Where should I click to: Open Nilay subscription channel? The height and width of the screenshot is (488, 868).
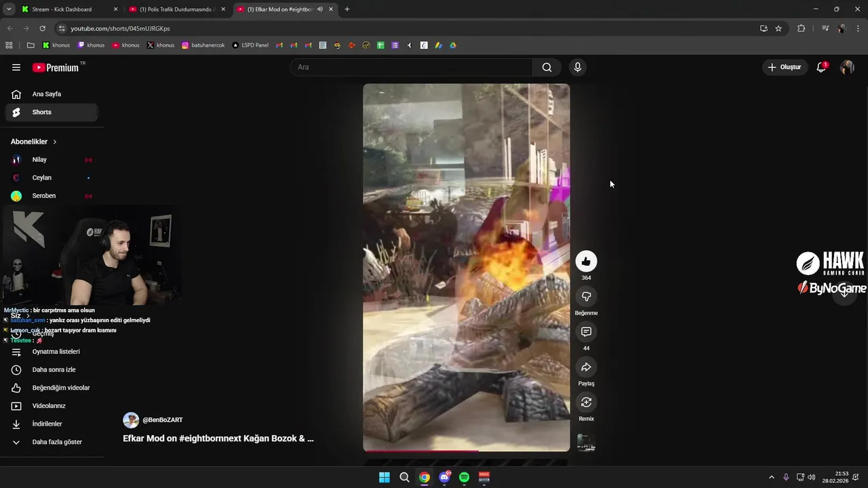[52, 160]
